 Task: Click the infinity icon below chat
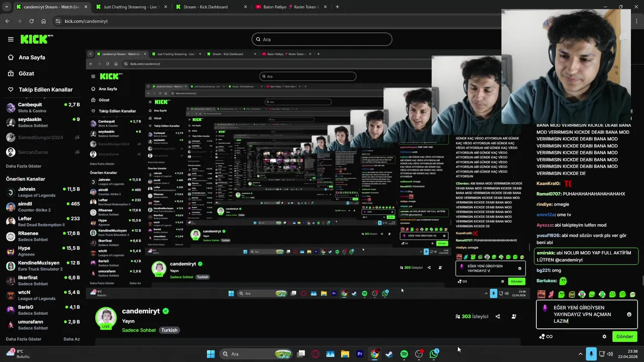(x=549, y=336)
